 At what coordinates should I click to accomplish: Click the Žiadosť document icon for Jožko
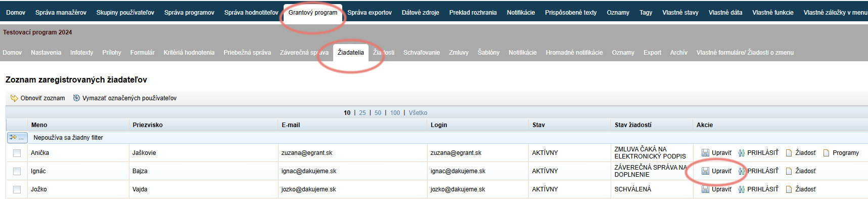pos(789,189)
